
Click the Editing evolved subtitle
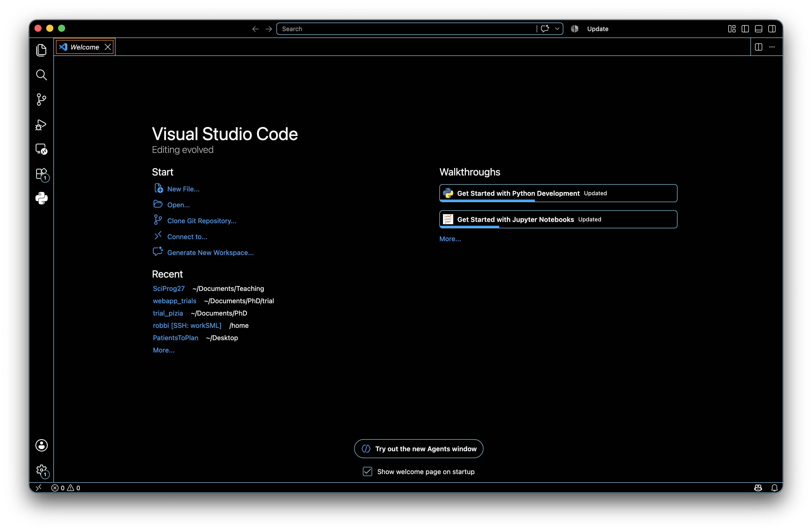tap(182, 150)
